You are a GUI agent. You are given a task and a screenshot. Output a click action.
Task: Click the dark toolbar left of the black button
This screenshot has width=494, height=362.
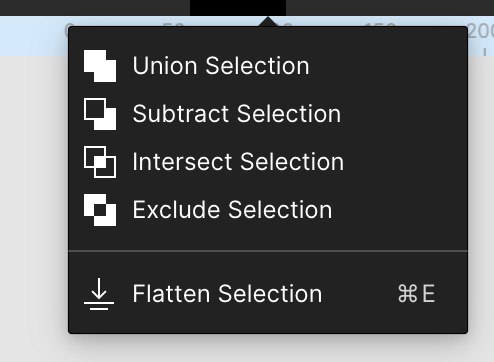point(95,8)
